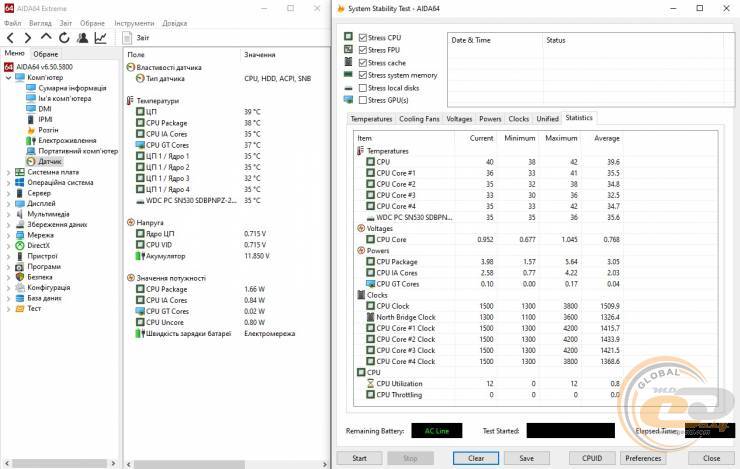The height and width of the screenshot is (469, 740).
Task: Select Портативний комп'ютер tree item
Action: coord(78,151)
